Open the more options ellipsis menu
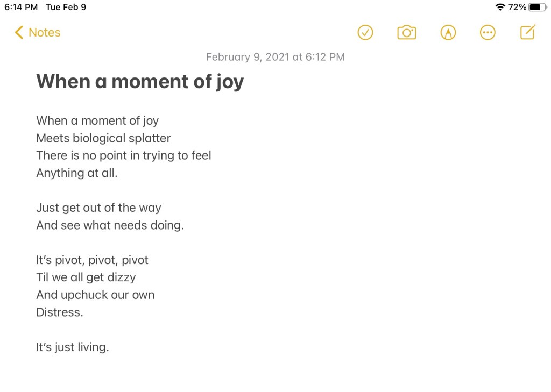 tap(488, 33)
